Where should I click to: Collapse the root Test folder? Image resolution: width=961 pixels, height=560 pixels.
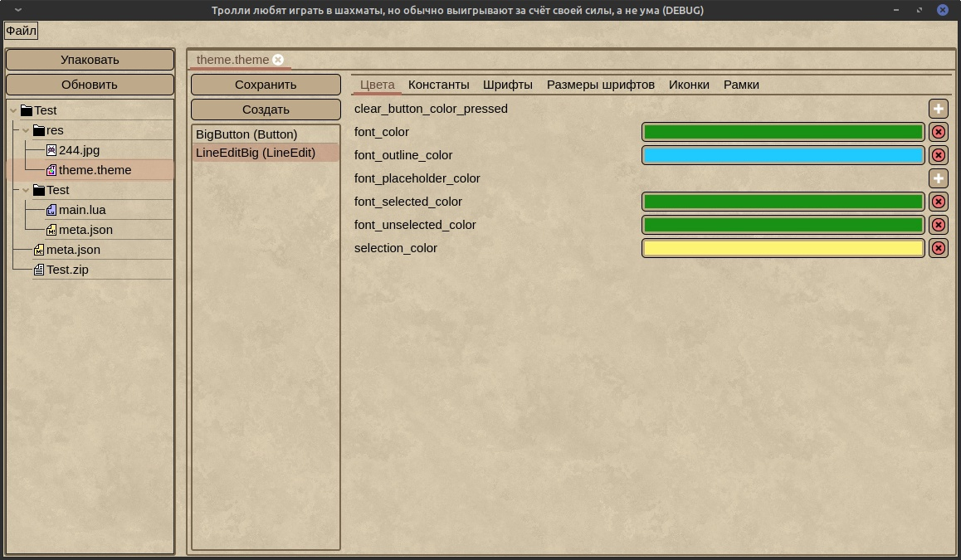(13, 110)
